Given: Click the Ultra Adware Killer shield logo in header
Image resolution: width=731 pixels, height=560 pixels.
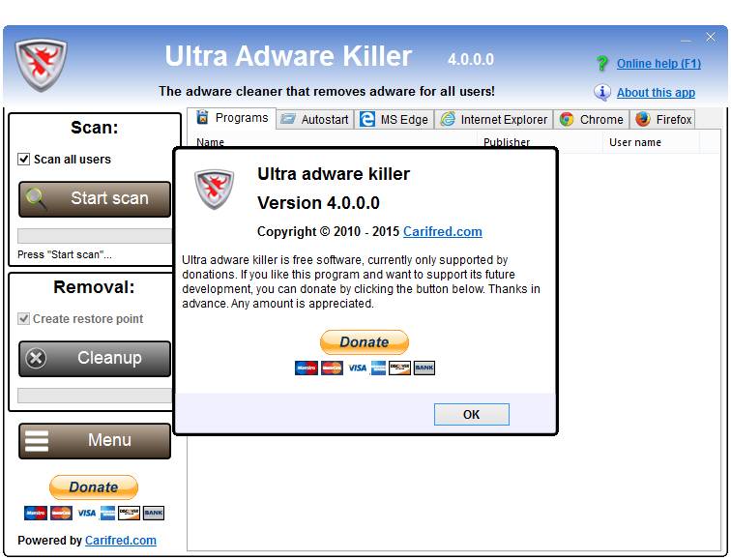Looking at the screenshot, I should tap(41, 65).
